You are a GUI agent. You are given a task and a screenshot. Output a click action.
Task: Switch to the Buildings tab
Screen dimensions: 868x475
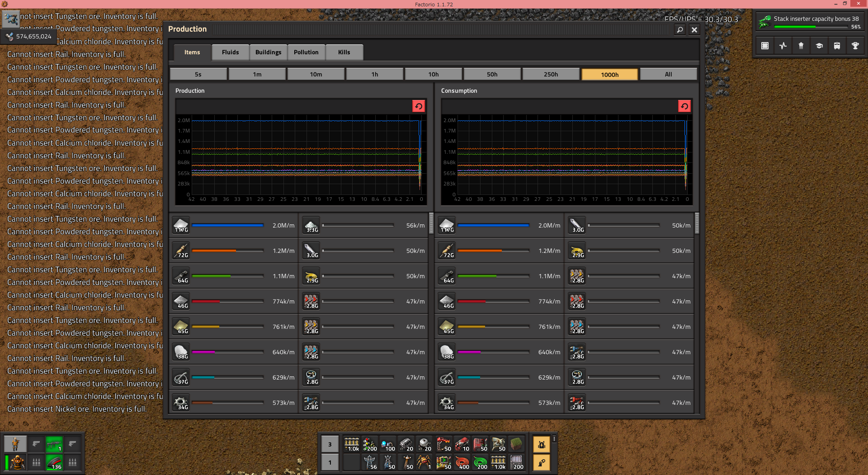pos(269,52)
